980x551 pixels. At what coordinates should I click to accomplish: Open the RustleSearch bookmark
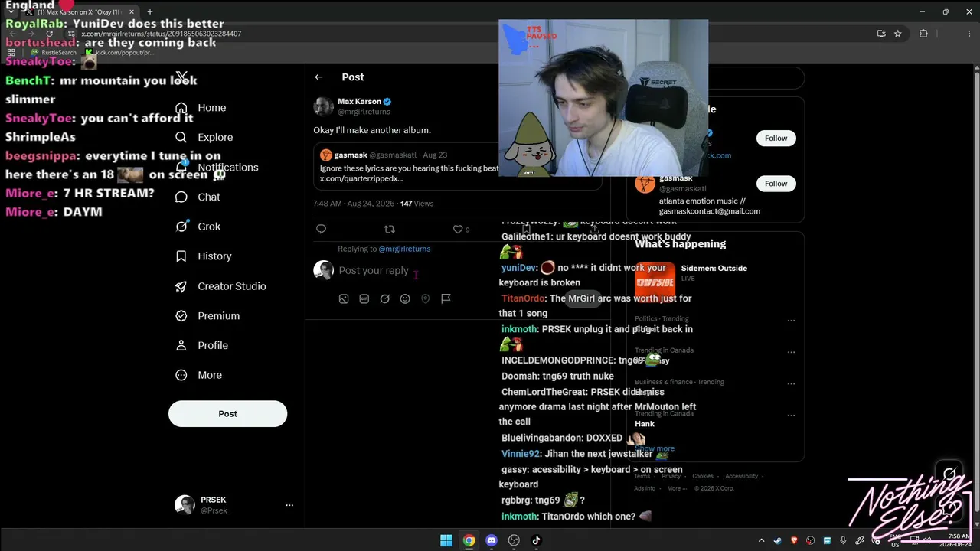click(54, 53)
